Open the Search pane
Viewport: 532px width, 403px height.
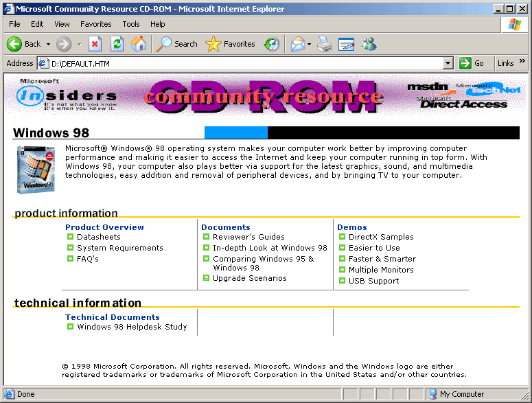point(177,44)
